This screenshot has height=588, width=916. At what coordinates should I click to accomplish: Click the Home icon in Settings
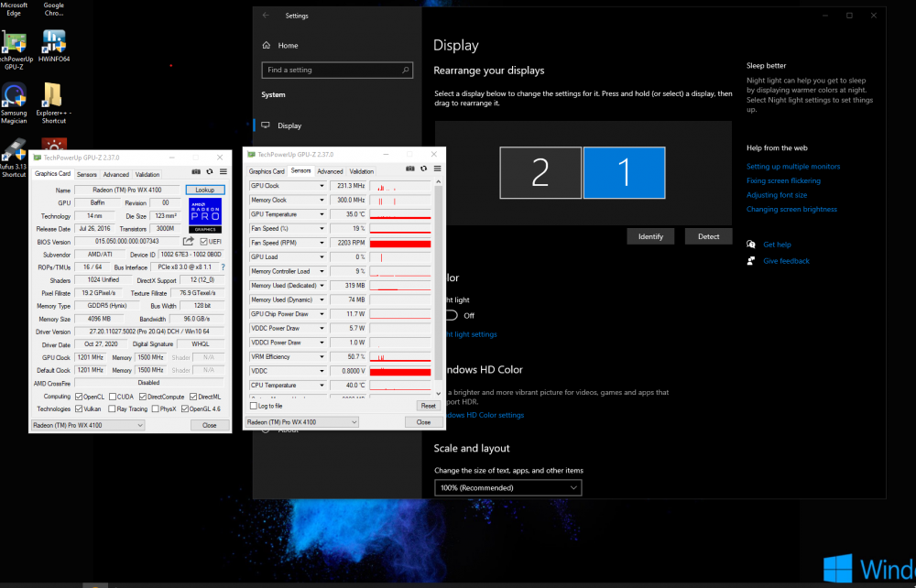coord(267,45)
